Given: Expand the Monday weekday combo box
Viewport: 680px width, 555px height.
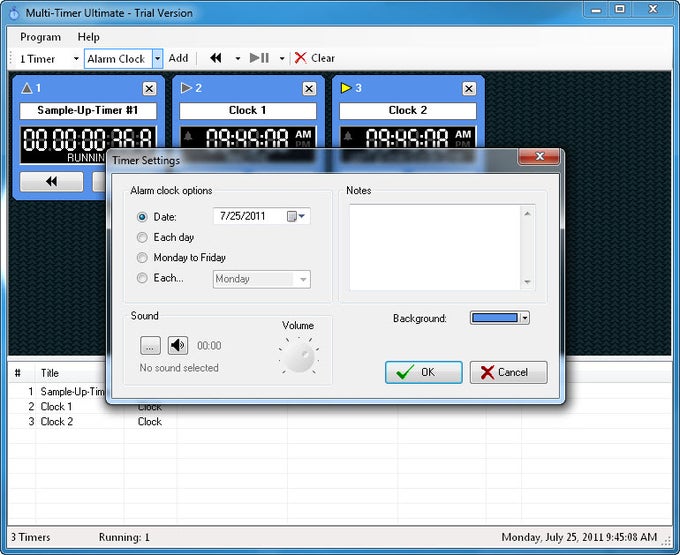Looking at the screenshot, I should tap(303, 279).
